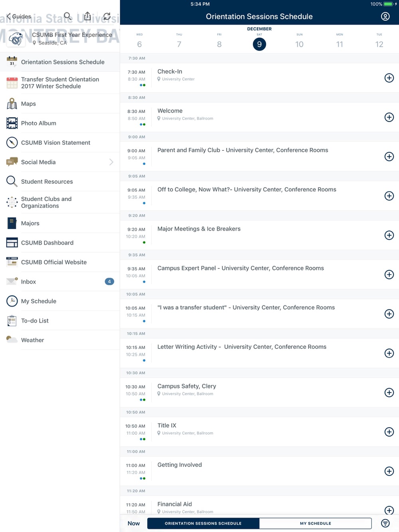Image resolution: width=399 pixels, height=532 pixels.
Task: Open Campus Expert Panel session details
Action: tap(259, 274)
